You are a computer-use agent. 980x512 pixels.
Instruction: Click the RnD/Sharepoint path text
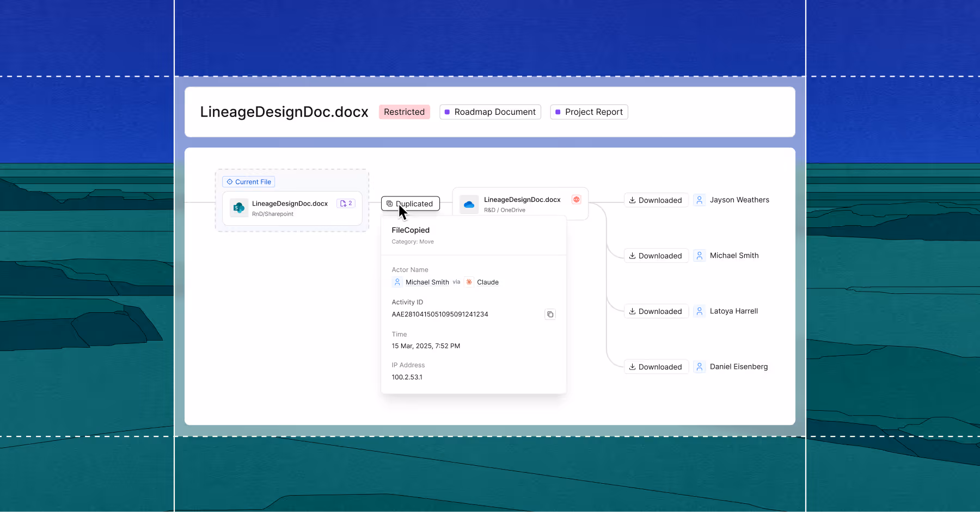click(273, 214)
